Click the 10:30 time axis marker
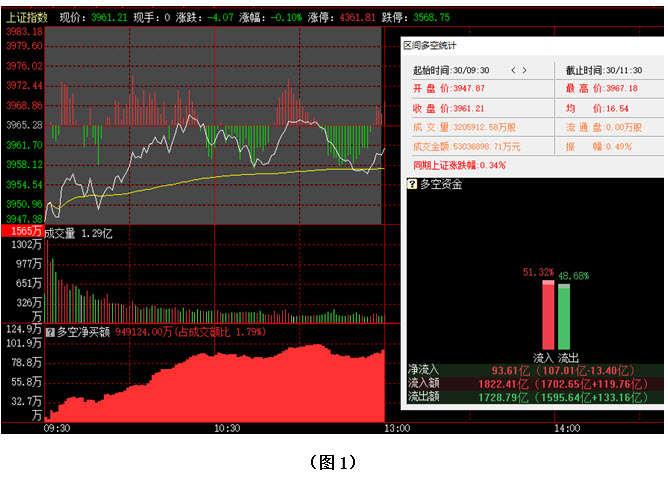668x482 pixels. click(227, 429)
